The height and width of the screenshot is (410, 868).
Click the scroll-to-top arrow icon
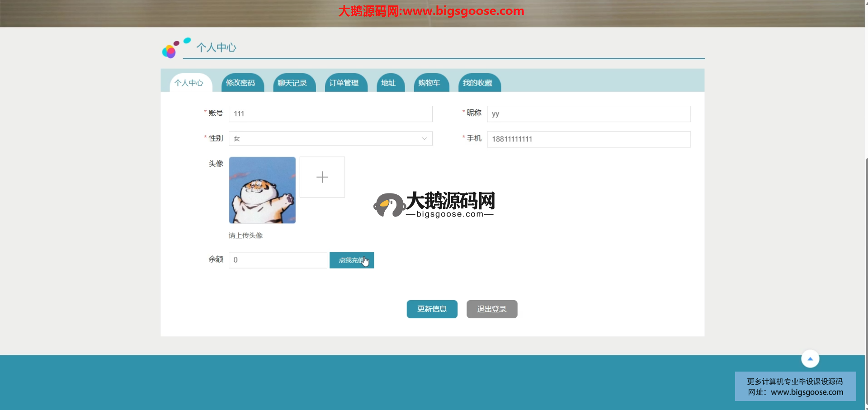810,359
